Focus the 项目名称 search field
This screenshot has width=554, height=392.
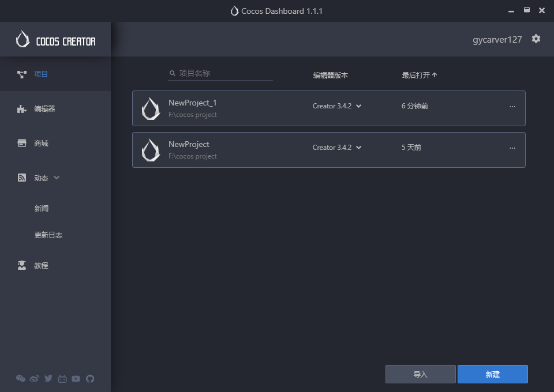point(220,73)
